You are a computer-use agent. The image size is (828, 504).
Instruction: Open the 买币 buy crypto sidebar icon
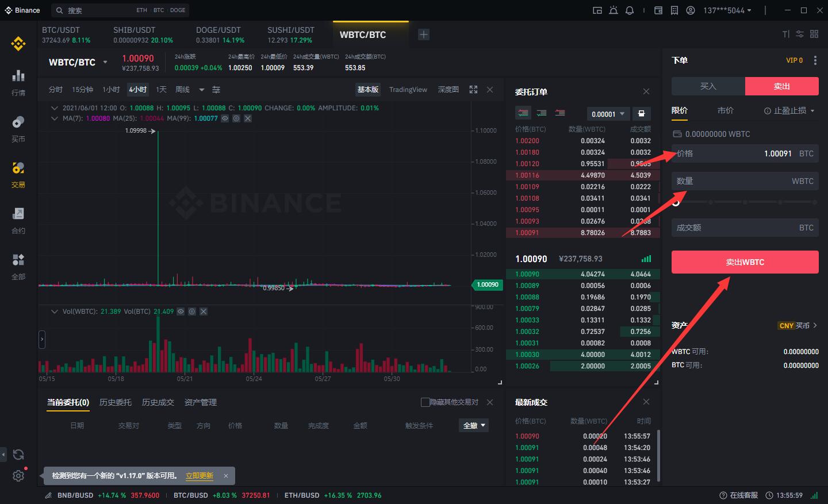[x=18, y=128]
